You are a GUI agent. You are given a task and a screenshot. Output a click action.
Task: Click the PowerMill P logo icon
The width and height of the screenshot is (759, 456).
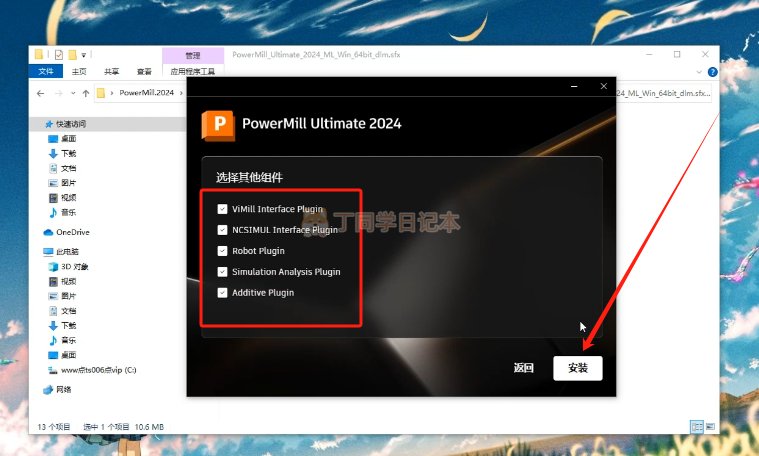coord(218,125)
